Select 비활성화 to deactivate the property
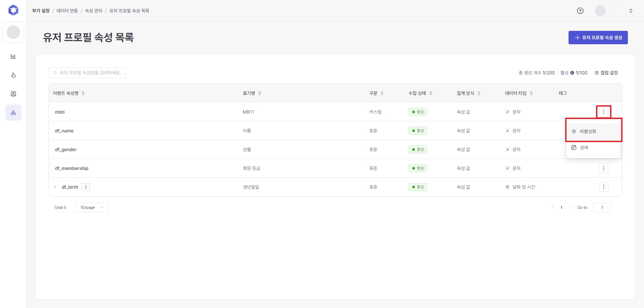 [588, 131]
